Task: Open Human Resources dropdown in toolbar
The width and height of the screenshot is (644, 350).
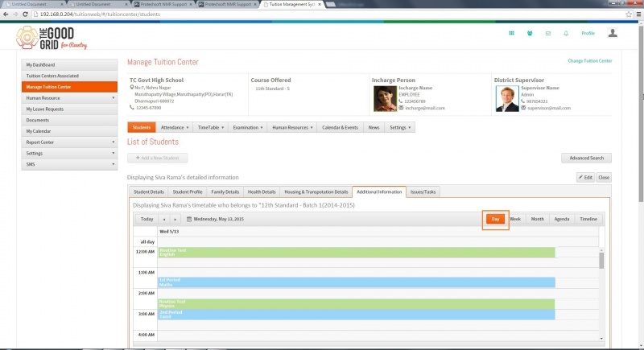Action: [x=292, y=128]
